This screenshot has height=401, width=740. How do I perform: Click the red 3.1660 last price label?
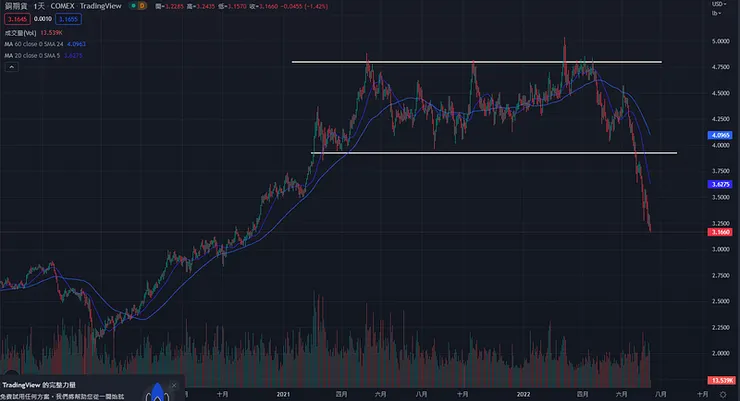720,232
